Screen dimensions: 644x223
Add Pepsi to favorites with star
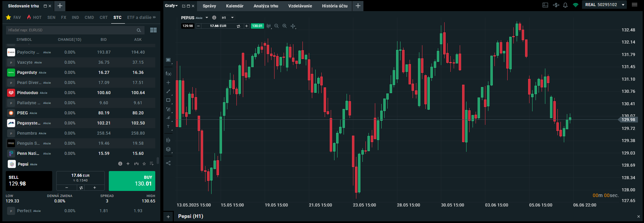point(144,164)
